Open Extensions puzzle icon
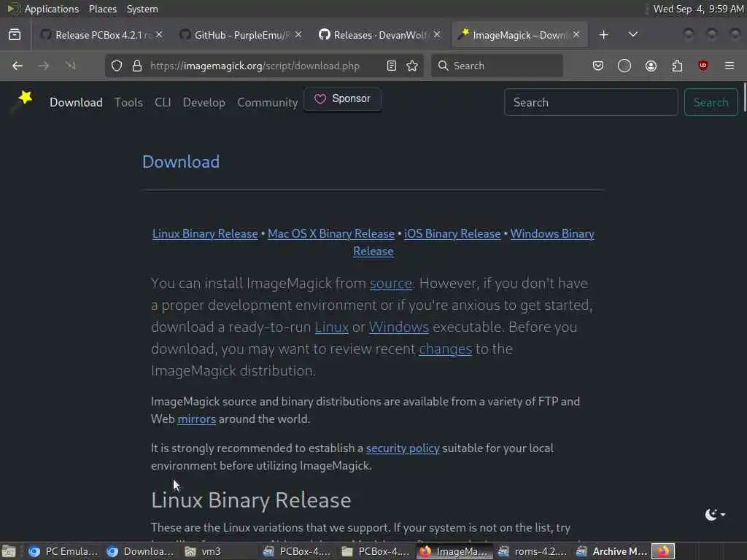This screenshot has height=560, width=747. (677, 66)
